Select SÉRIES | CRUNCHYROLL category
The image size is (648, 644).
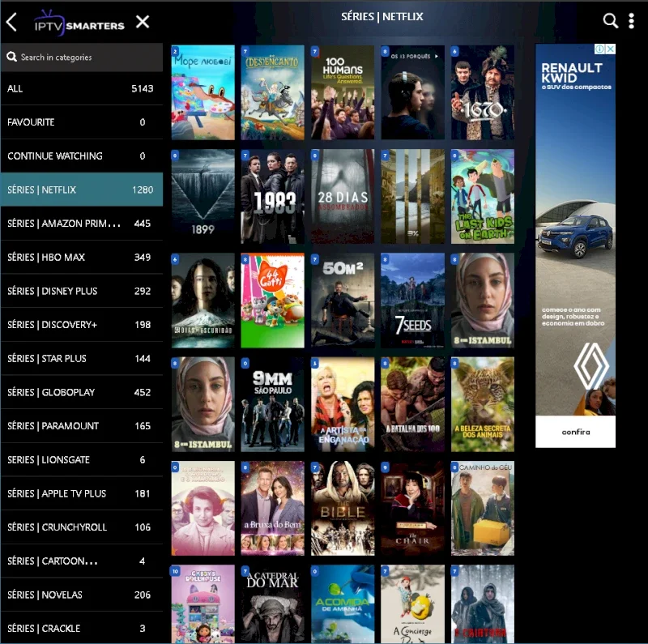click(x=82, y=527)
